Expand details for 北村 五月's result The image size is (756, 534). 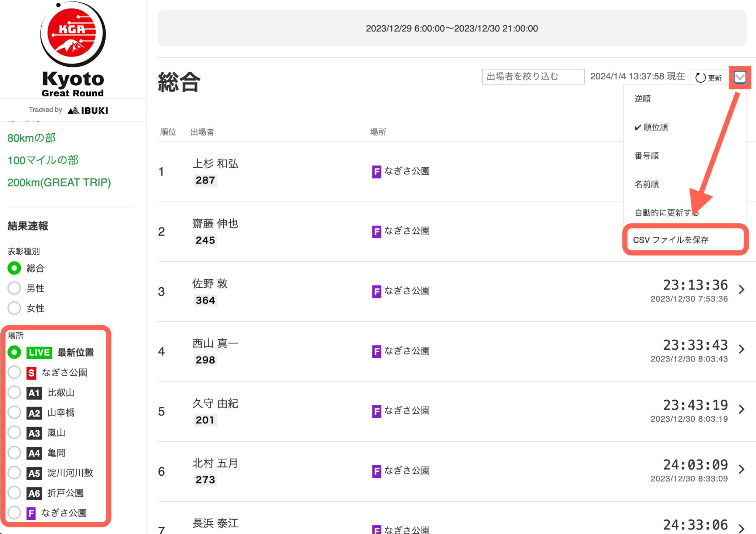click(742, 469)
